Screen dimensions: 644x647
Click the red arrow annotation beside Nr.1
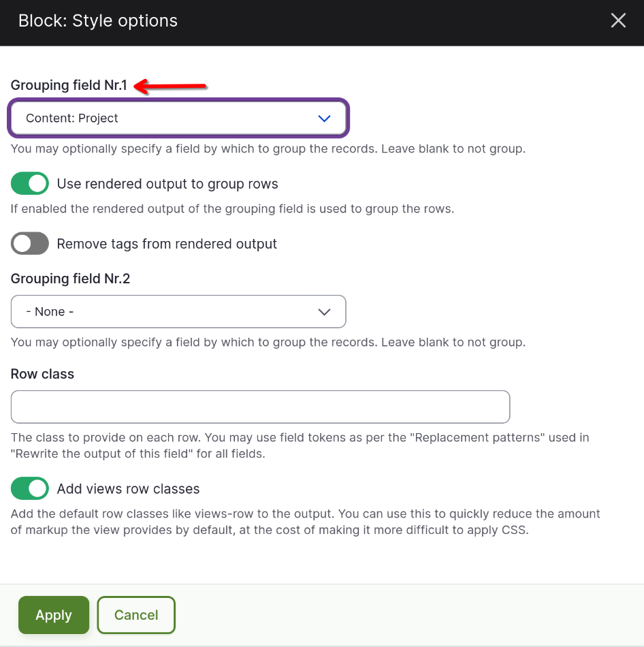(x=170, y=86)
